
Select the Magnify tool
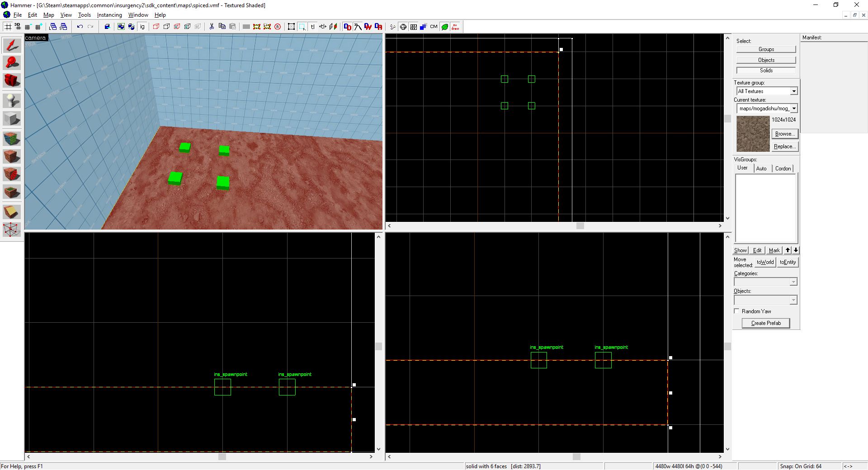(12, 63)
